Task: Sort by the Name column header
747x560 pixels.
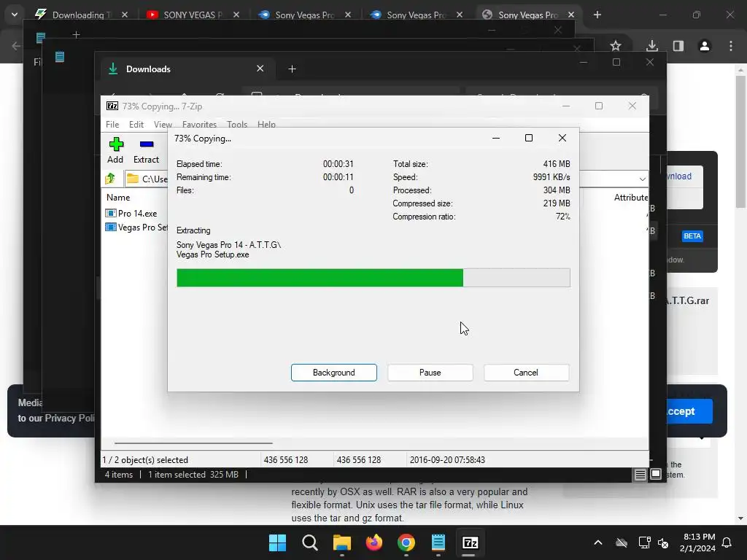Action: 118,197
